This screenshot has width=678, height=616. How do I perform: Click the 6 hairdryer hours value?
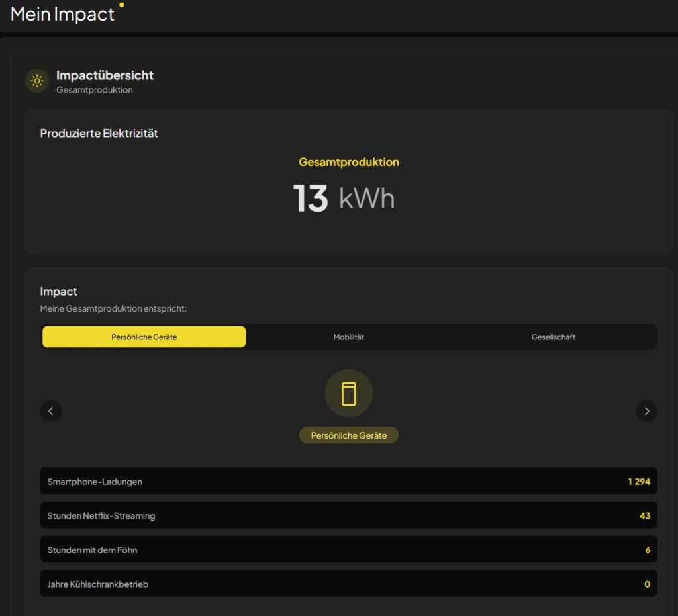pos(648,549)
